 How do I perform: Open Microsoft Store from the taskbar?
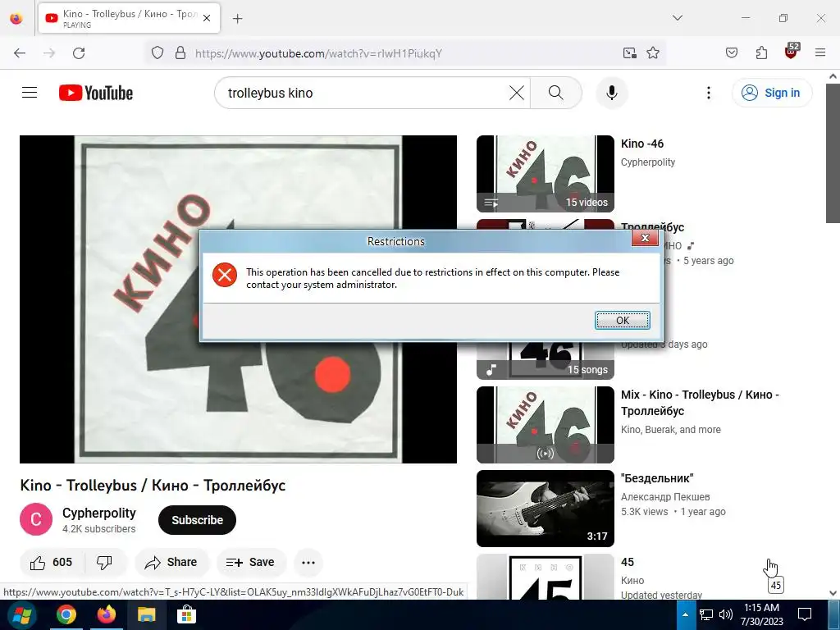186,615
